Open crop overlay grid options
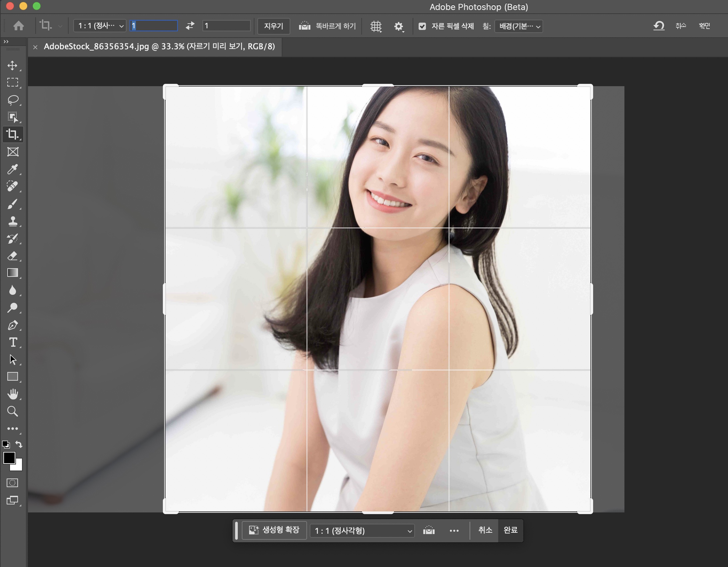The width and height of the screenshot is (728, 567). (376, 26)
